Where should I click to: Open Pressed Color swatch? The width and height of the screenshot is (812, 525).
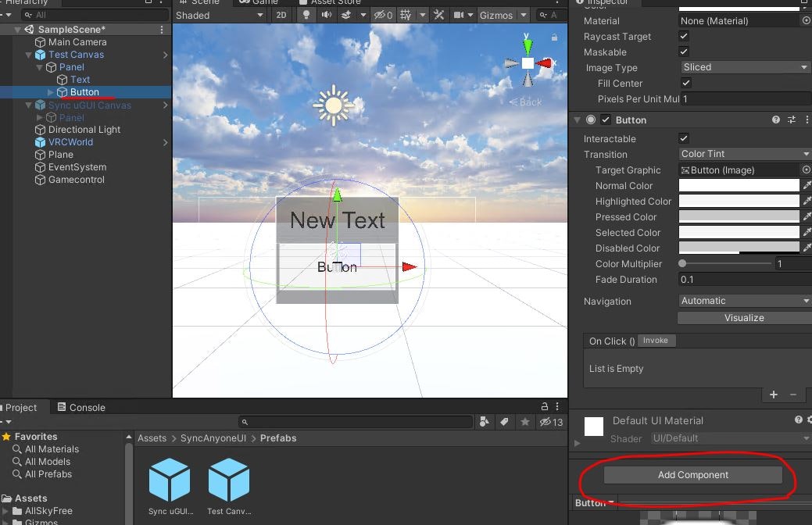[x=739, y=216]
